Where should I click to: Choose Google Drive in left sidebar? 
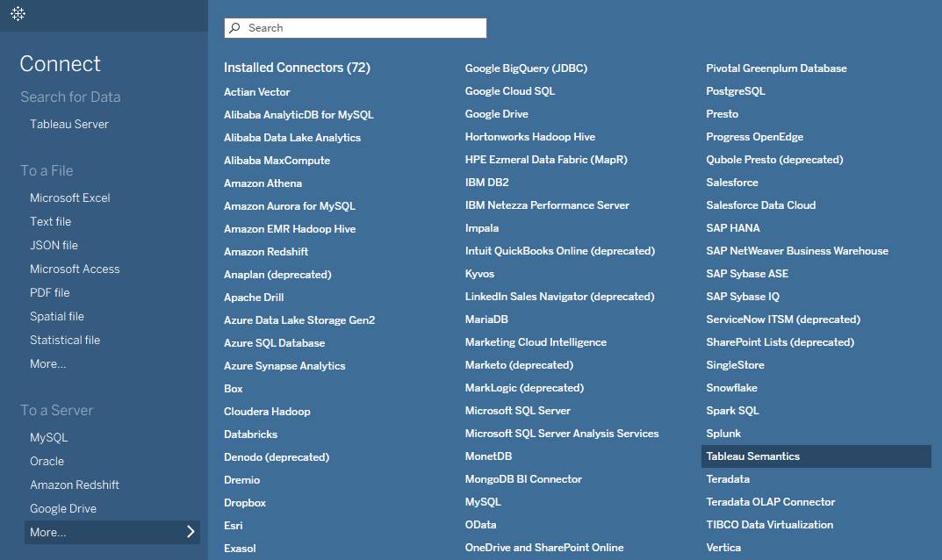click(x=63, y=508)
